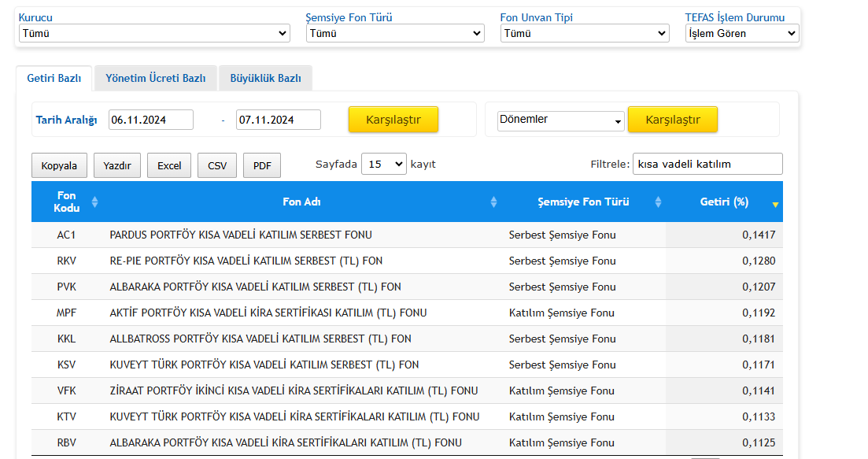Click fund code AC1

pos(66,235)
